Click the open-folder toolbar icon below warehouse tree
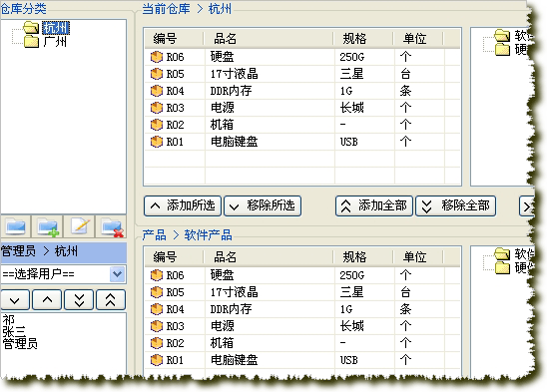Screen dimensions: 547x392 [x=15, y=226]
